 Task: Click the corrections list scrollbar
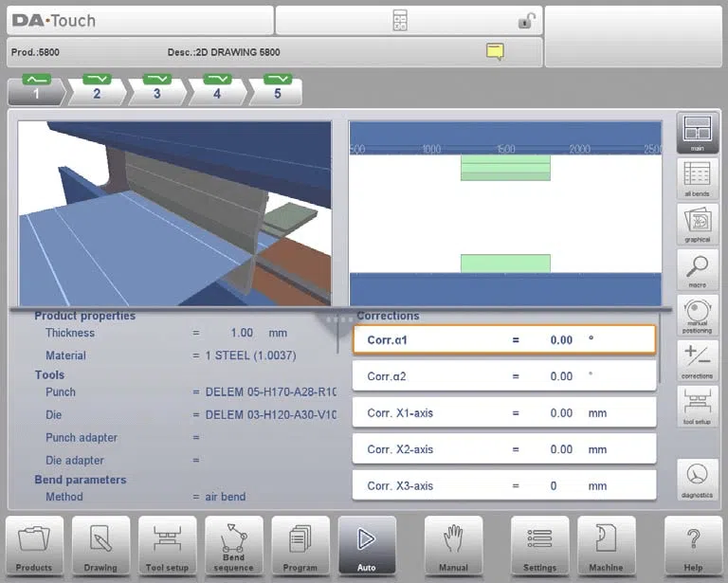660,348
